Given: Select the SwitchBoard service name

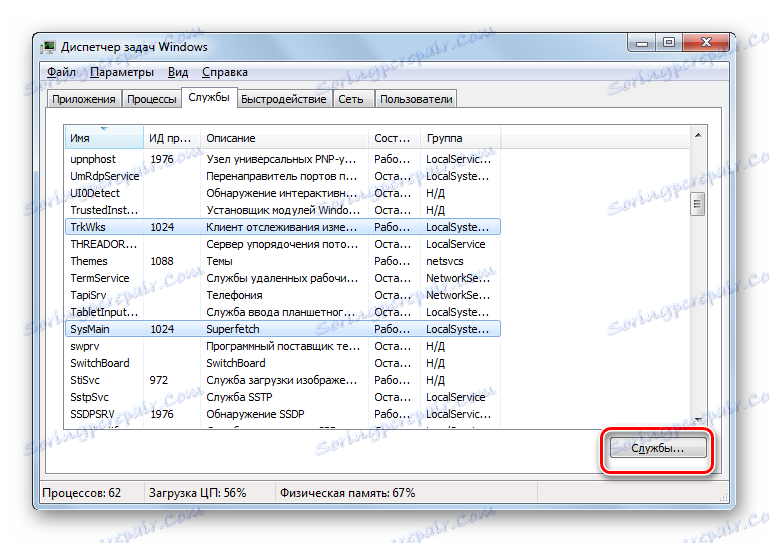Looking at the screenshot, I should [100, 363].
